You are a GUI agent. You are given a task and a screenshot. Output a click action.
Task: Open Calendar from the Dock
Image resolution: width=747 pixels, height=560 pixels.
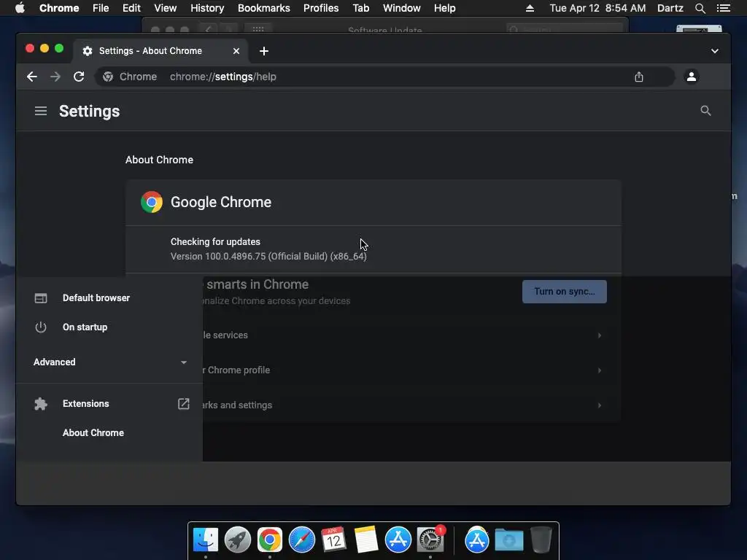click(x=333, y=540)
